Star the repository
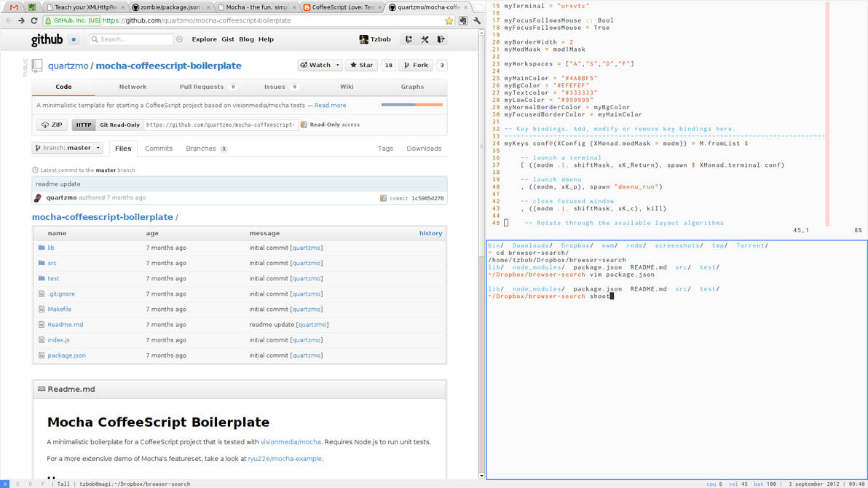Viewport: 868px width, 488px height. (361, 65)
